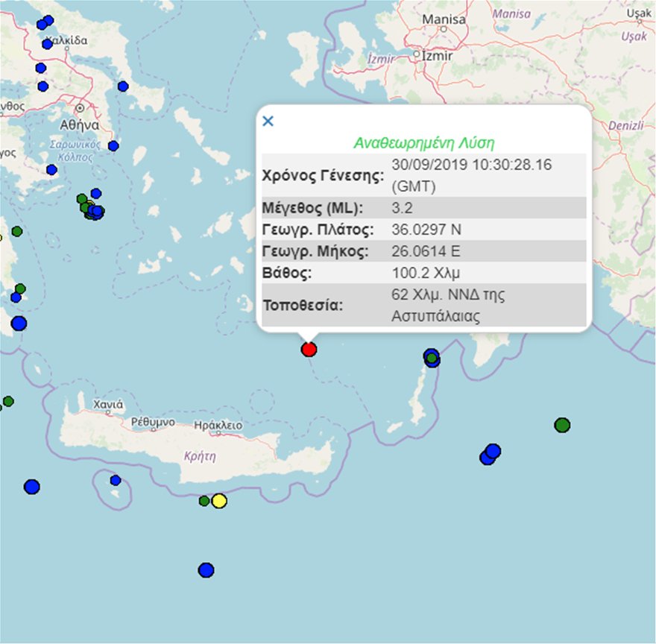The width and height of the screenshot is (656, 644).
Task: Click the magnitude value 3.2 in popup
Action: pyautogui.click(x=402, y=207)
